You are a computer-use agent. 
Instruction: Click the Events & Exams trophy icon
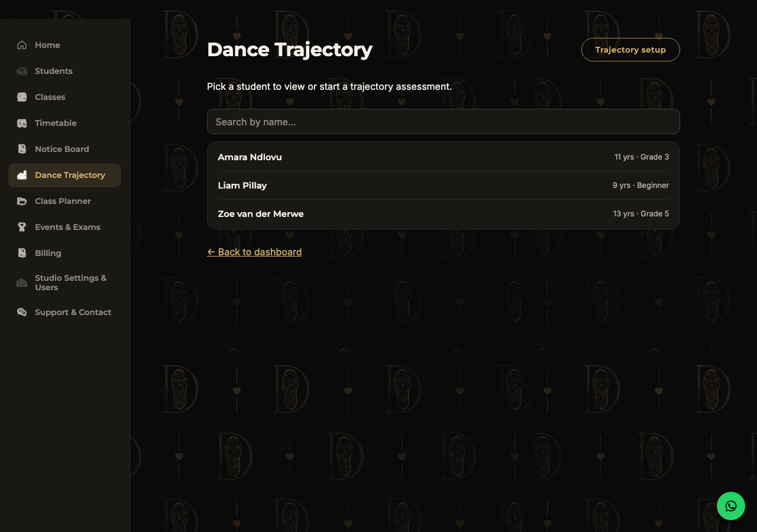tap(22, 227)
